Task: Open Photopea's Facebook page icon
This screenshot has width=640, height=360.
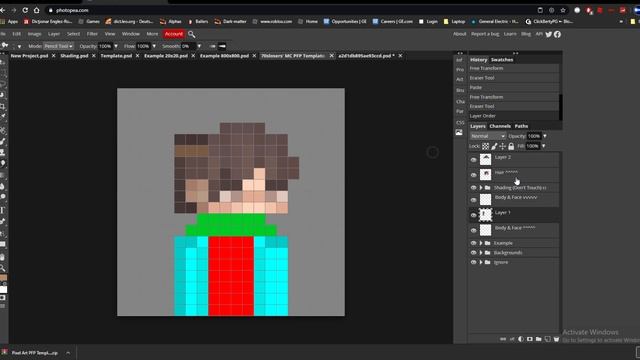Action: [x=557, y=34]
